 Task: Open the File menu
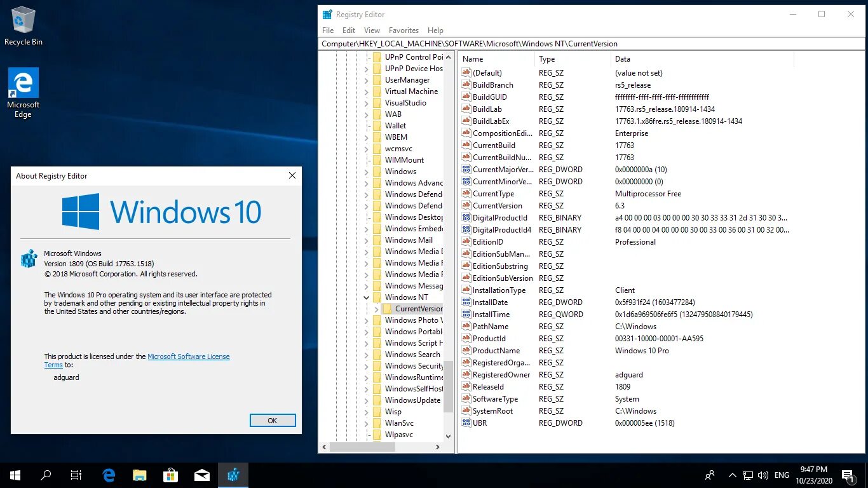point(328,30)
